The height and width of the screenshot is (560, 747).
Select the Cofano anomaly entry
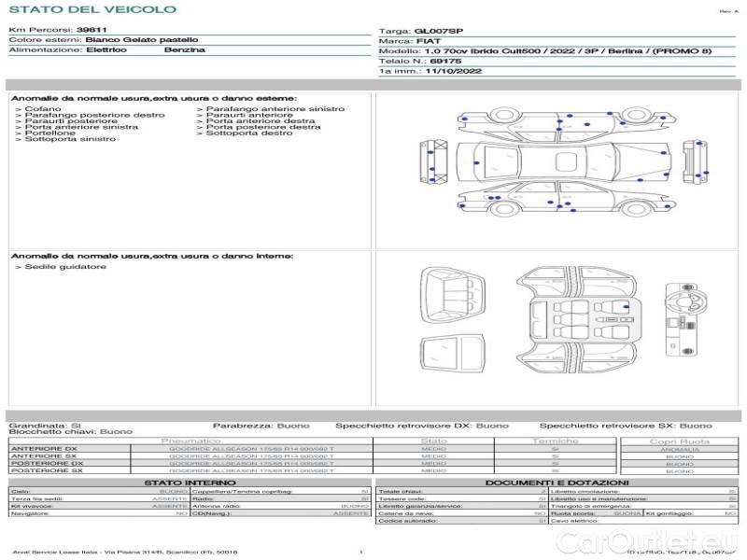pos(43,109)
